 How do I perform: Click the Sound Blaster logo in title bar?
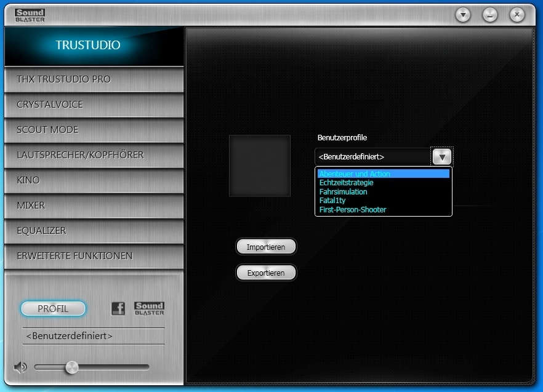tap(30, 15)
